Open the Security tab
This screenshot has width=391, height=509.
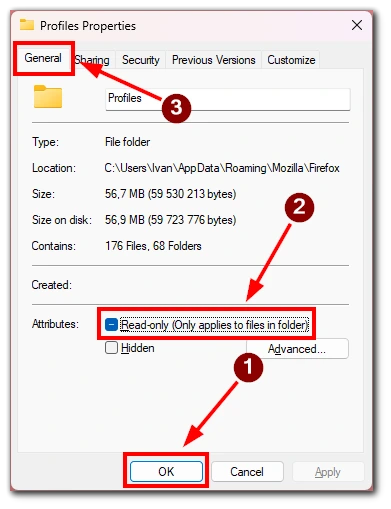140,60
